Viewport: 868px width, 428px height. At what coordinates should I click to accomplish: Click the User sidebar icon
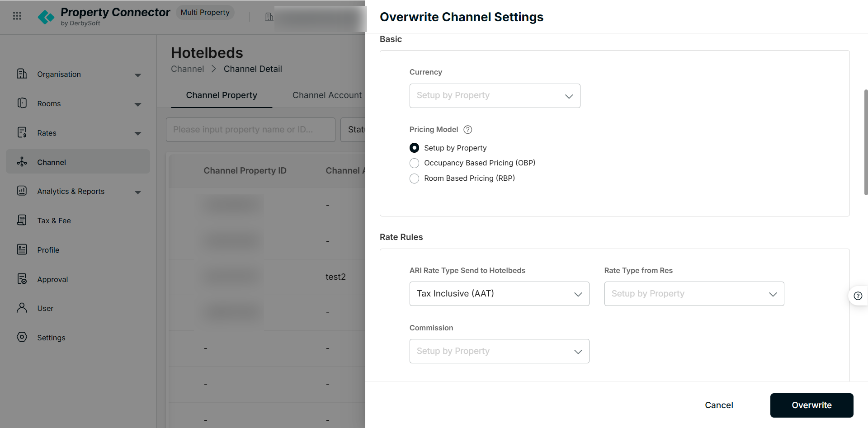[22, 308]
